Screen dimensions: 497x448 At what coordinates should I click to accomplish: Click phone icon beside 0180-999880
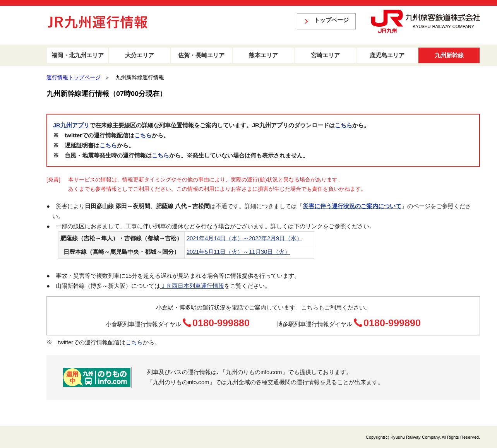point(187,323)
